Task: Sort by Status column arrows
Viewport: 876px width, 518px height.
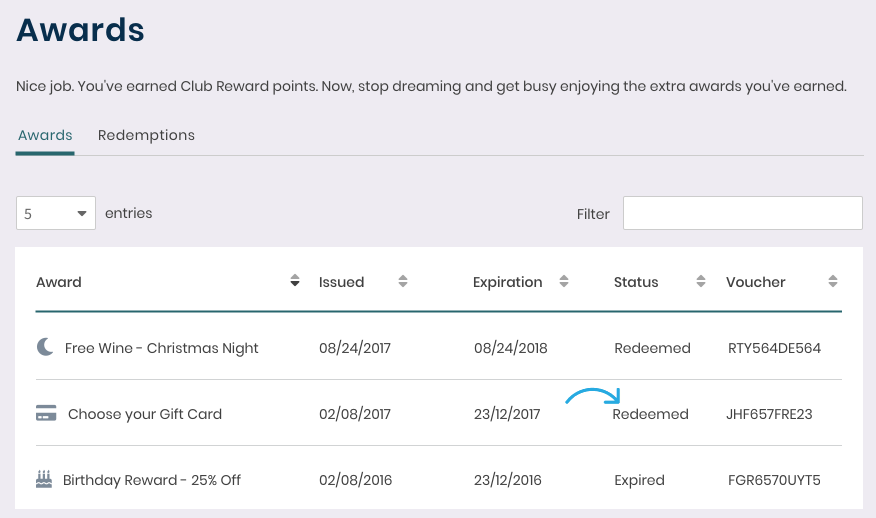Action: (x=701, y=281)
